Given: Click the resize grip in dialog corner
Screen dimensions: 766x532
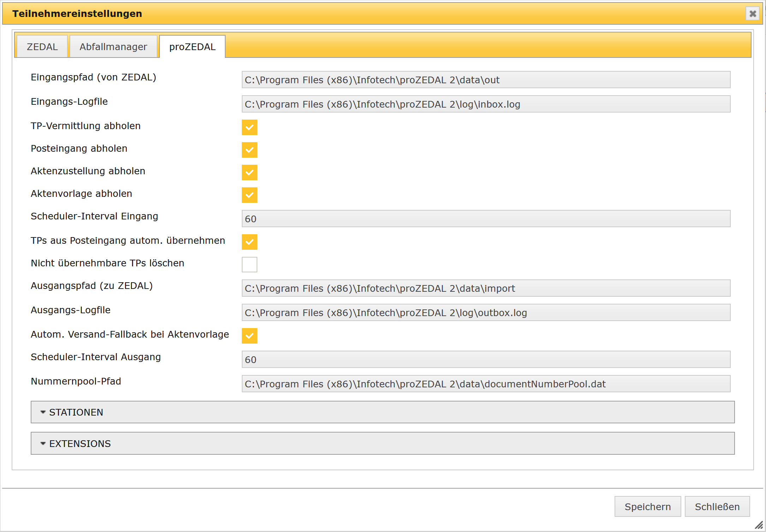Looking at the screenshot, I should point(759,525).
